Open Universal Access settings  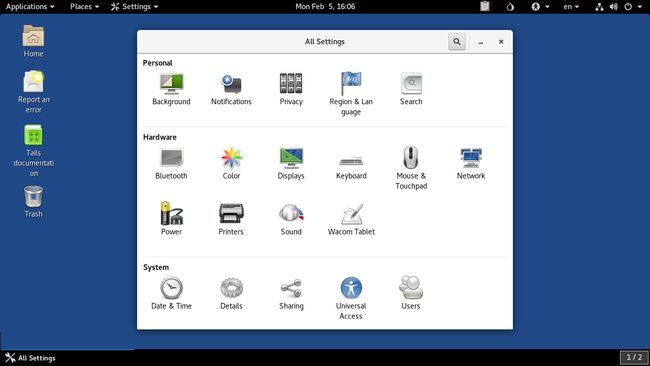[351, 298]
